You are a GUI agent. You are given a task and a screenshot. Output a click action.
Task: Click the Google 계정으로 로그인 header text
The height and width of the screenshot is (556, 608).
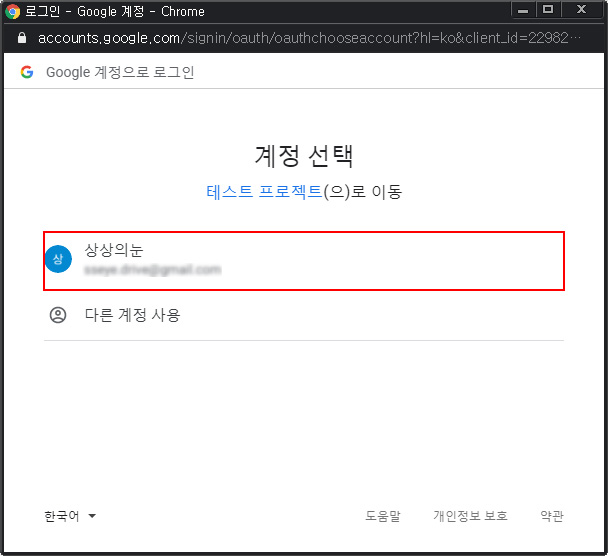(120, 72)
